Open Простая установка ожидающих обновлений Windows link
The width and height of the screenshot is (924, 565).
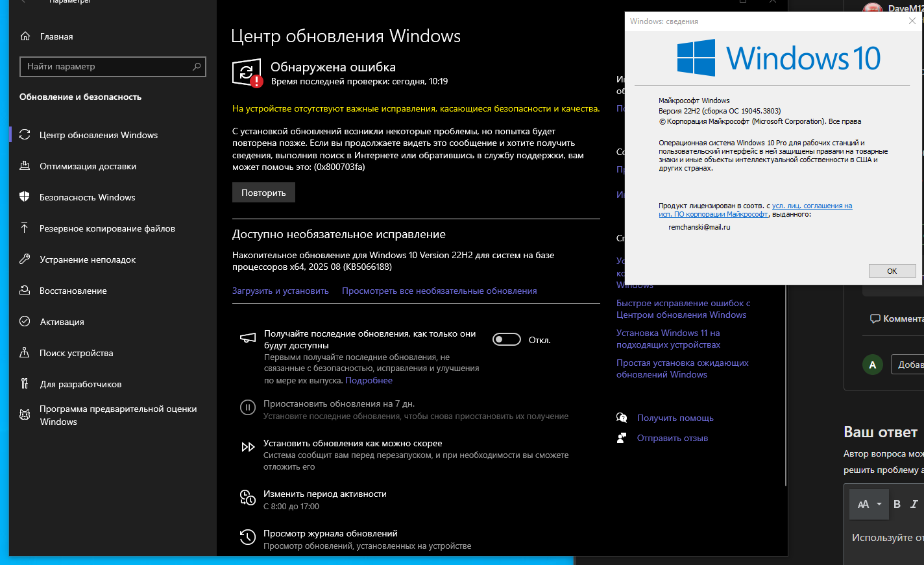(x=683, y=368)
